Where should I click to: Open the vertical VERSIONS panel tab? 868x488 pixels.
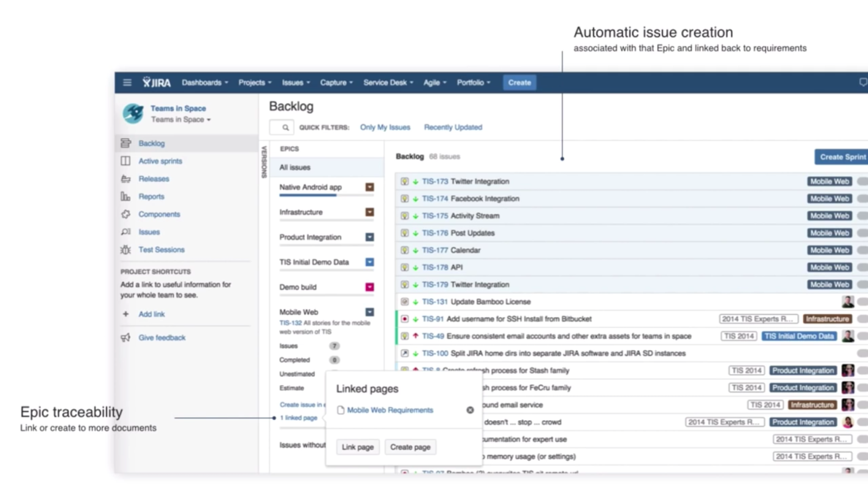coord(264,162)
